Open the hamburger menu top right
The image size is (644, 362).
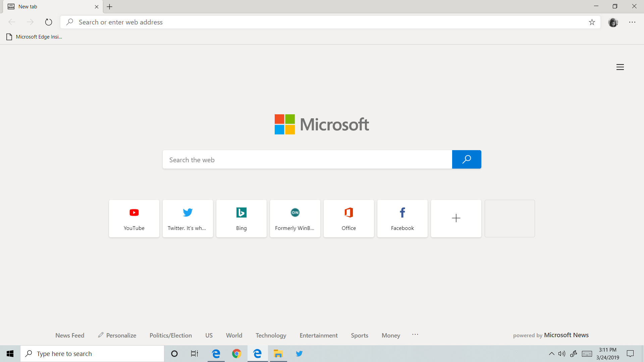(620, 67)
